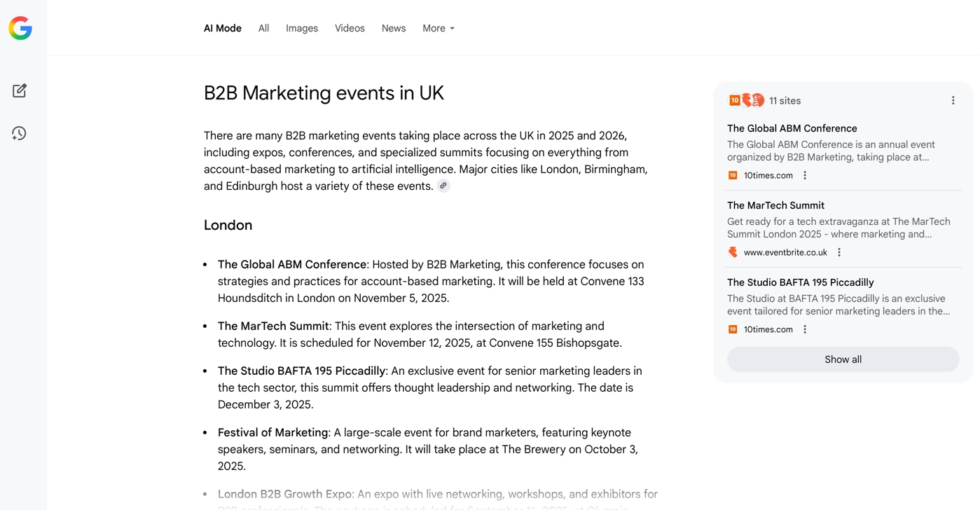Click the 10times.com label under Global ABM

(768, 175)
